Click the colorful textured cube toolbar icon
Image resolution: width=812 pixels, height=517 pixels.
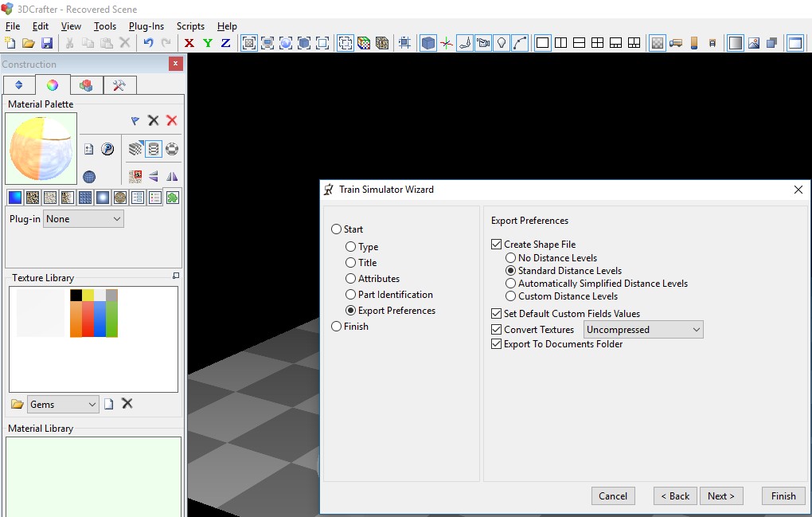tap(364, 43)
